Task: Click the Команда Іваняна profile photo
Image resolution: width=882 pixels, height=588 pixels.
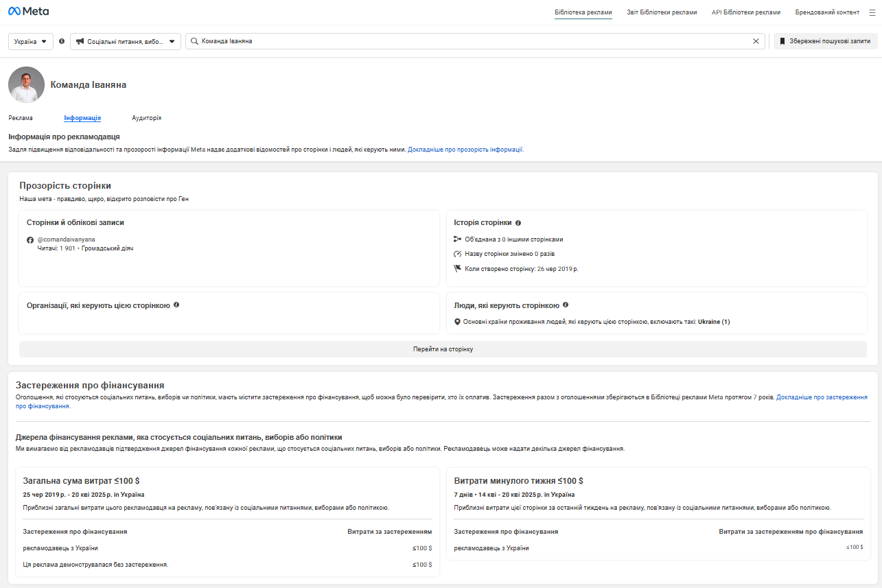Action: click(26, 84)
